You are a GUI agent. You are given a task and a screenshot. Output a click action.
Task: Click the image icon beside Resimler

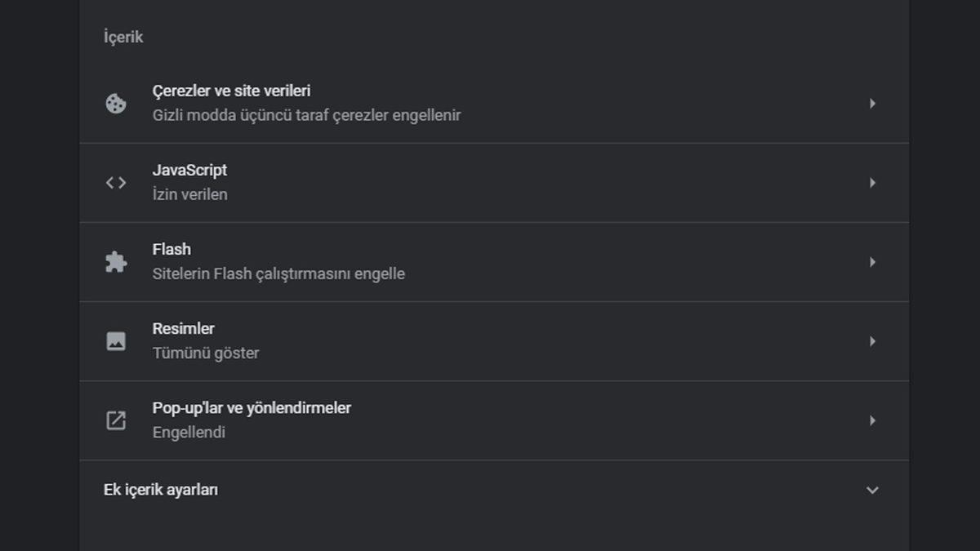[x=116, y=340]
